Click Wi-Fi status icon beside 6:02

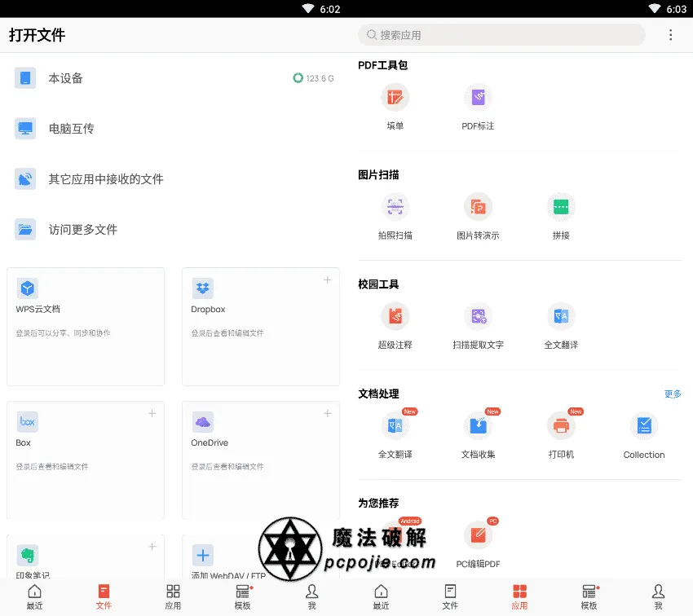point(308,8)
